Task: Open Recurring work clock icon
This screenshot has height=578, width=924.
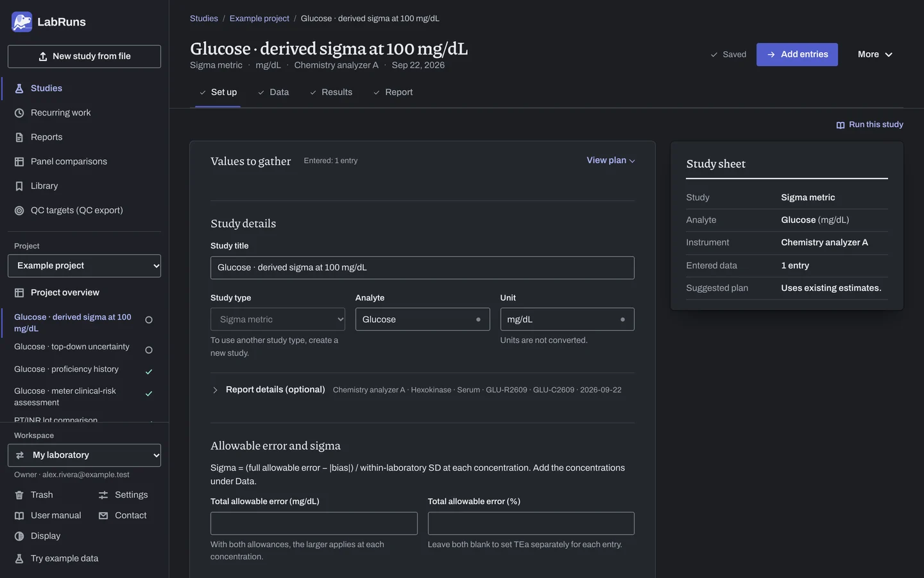Action: (19, 113)
